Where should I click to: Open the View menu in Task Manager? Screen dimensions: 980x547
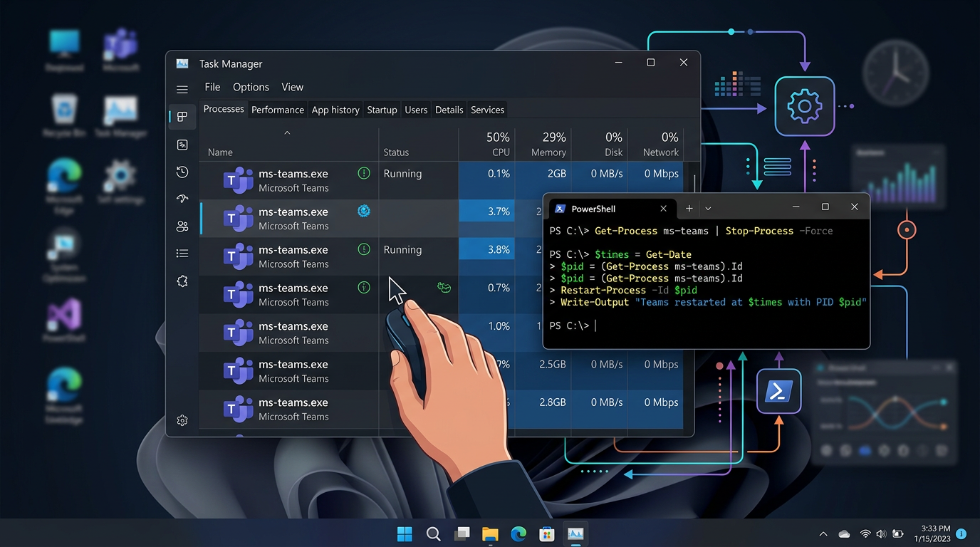[x=292, y=87]
